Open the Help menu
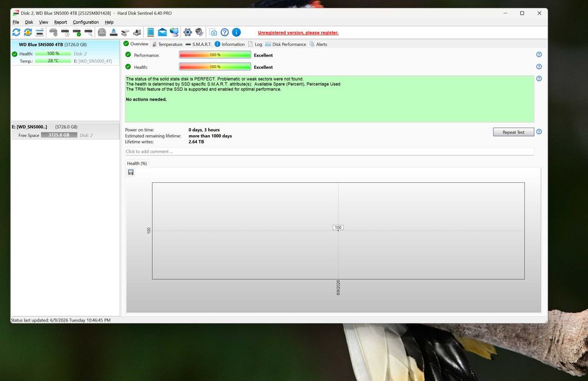 tap(109, 22)
